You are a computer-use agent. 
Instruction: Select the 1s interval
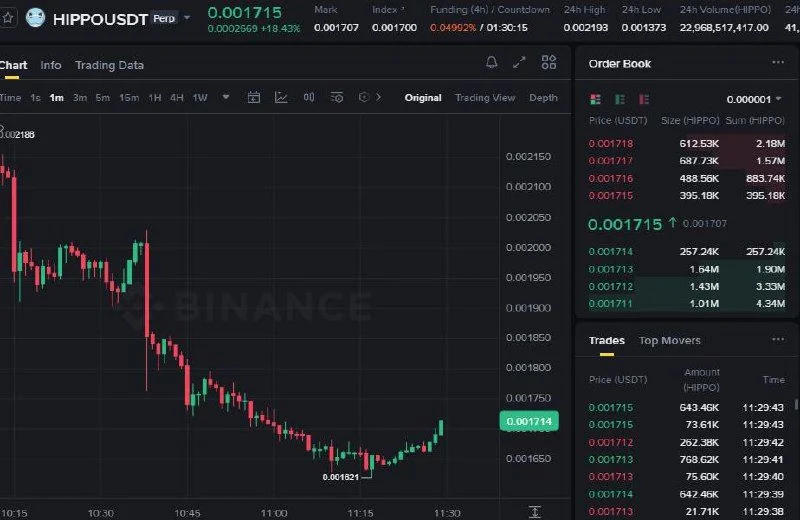35,97
